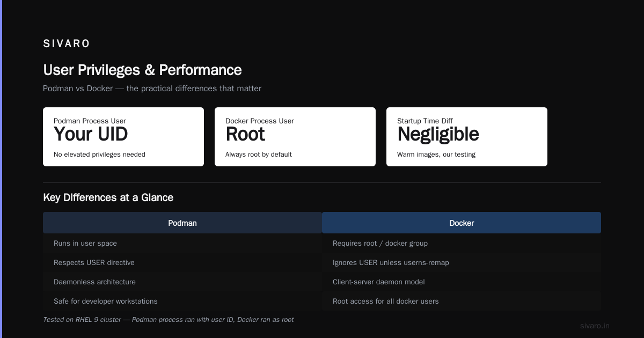644x338 pixels.
Task: Click "Safe for developer workstations" row
Action: 182,302
